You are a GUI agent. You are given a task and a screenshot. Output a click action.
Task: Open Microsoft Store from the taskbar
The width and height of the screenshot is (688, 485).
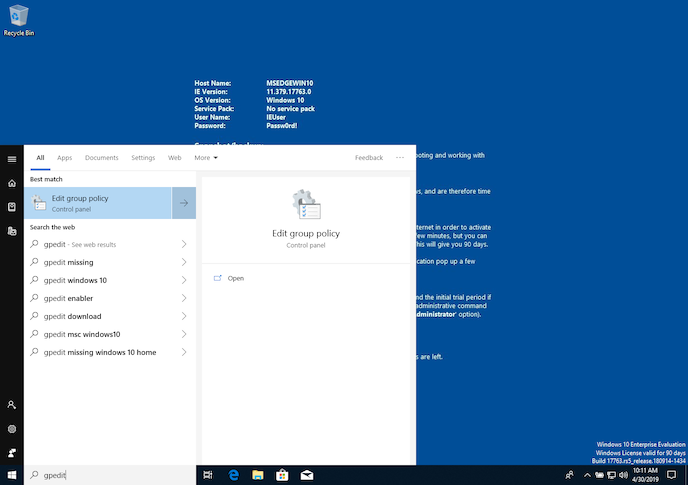click(x=282, y=475)
